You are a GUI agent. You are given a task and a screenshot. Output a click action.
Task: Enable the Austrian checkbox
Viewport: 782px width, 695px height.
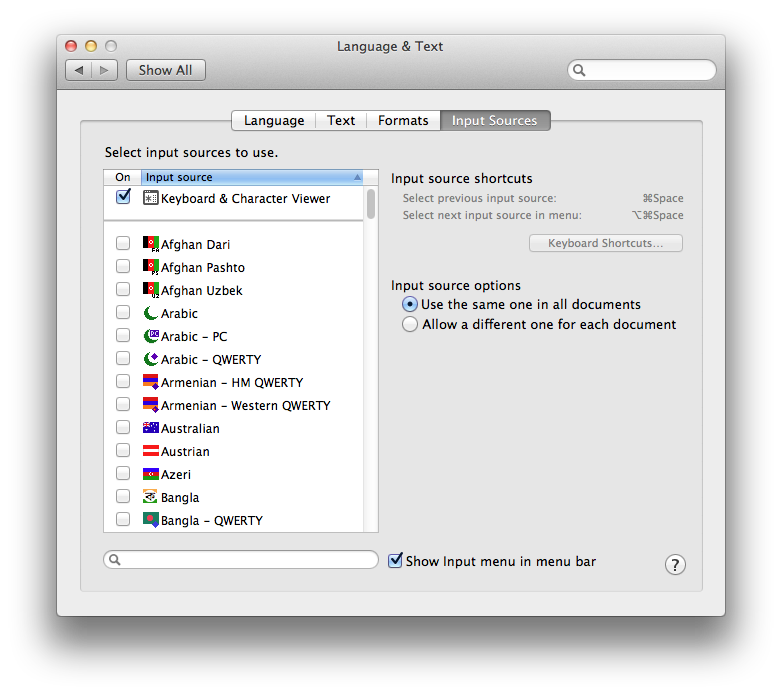(x=123, y=450)
